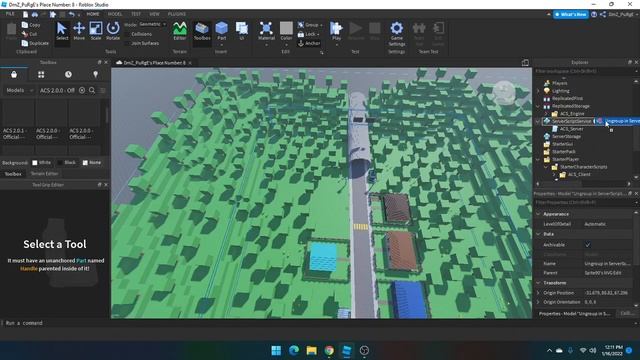This screenshot has width=640, height=360.
Task: Open Toolbox Creations tab
Action: (x=96, y=74)
